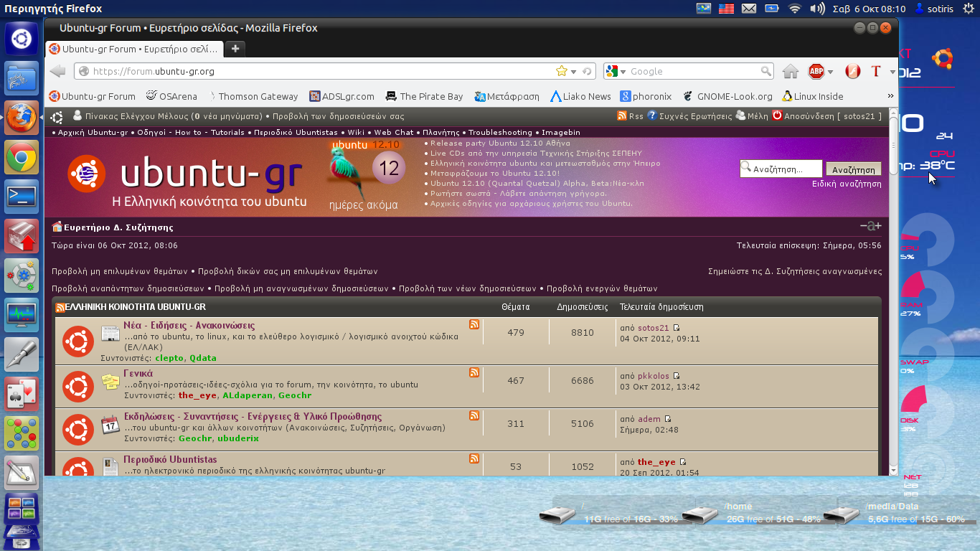Open the terminal-style launcher icon below Chrome

[x=21, y=197]
